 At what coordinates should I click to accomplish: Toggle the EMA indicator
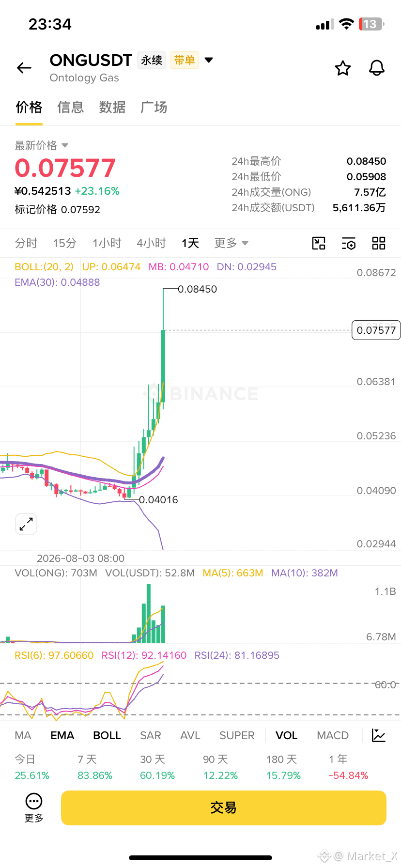[62, 735]
